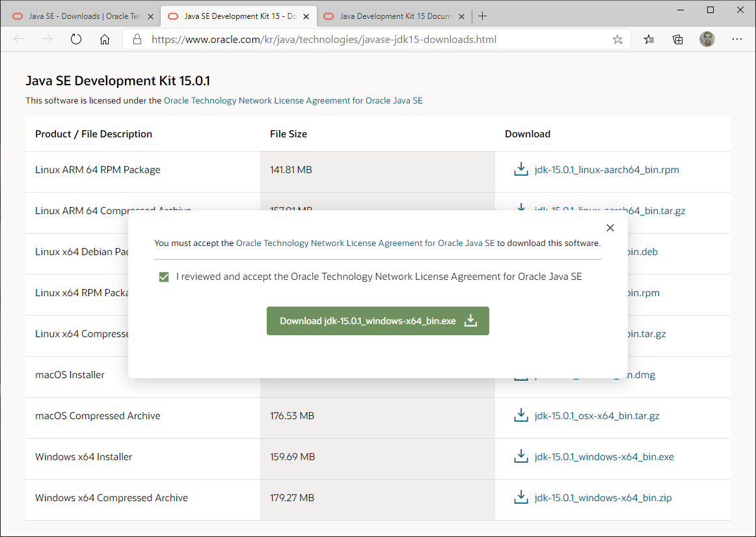Open the user profile avatar
Viewport: 756px width, 537px height.
click(707, 40)
